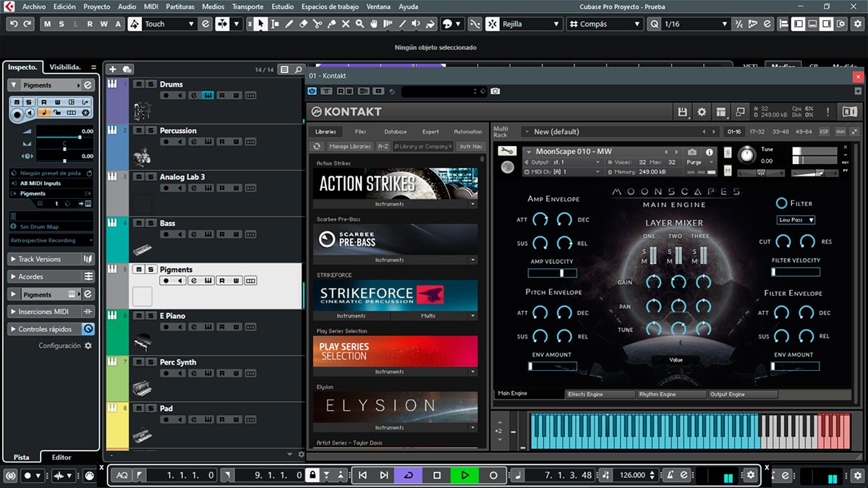Select the Mute X tool
868x488 pixels.
346,24
